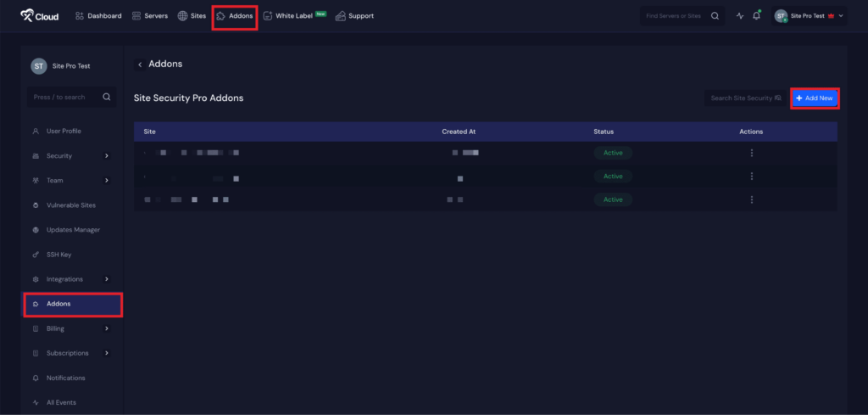Image resolution: width=868 pixels, height=415 pixels.
Task: Go to White Label in top navigation
Action: click(x=294, y=16)
